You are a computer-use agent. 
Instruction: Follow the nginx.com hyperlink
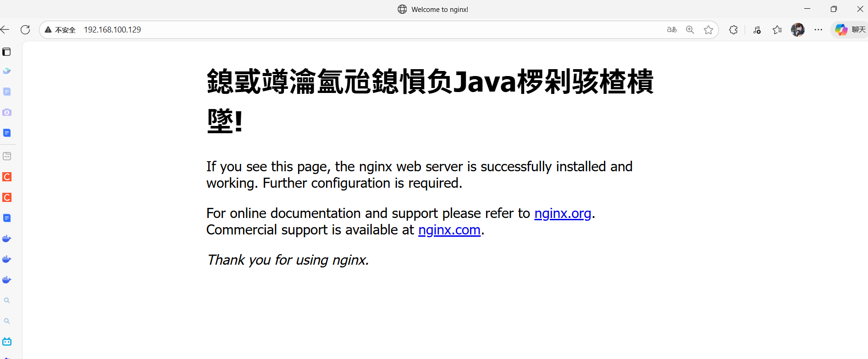coord(449,230)
